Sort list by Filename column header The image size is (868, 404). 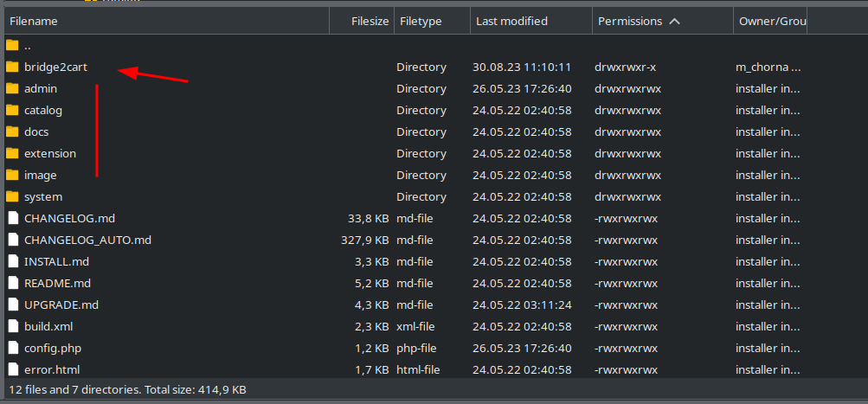tap(167, 22)
